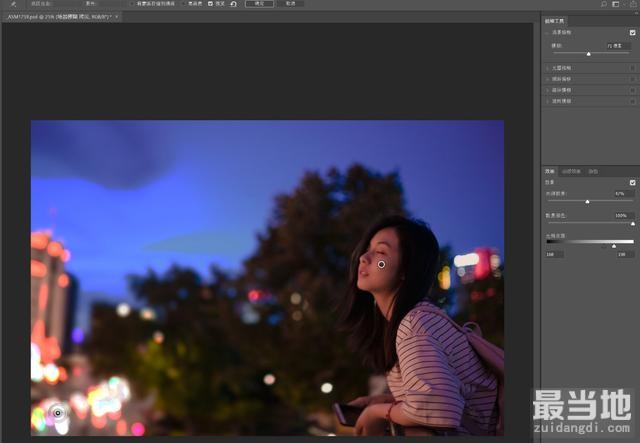Click the search icon at top right
Image resolution: width=640 pixels, height=443 pixels.
[x=603, y=4]
